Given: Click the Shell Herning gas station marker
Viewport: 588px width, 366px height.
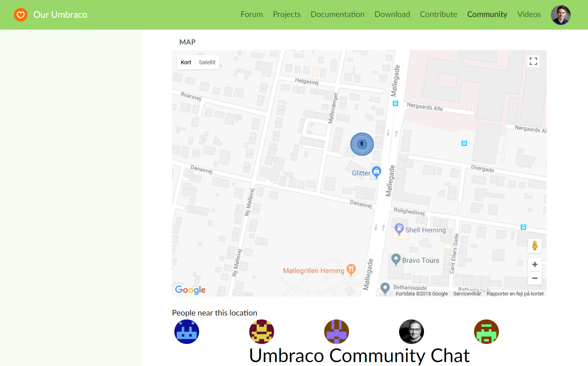Looking at the screenshot, I should (x=400, y=229).
